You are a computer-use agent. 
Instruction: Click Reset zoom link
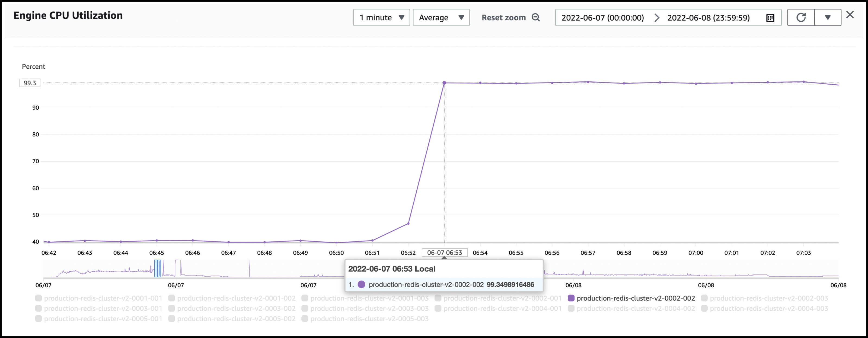pyautogui.click(x=503, y=18)
